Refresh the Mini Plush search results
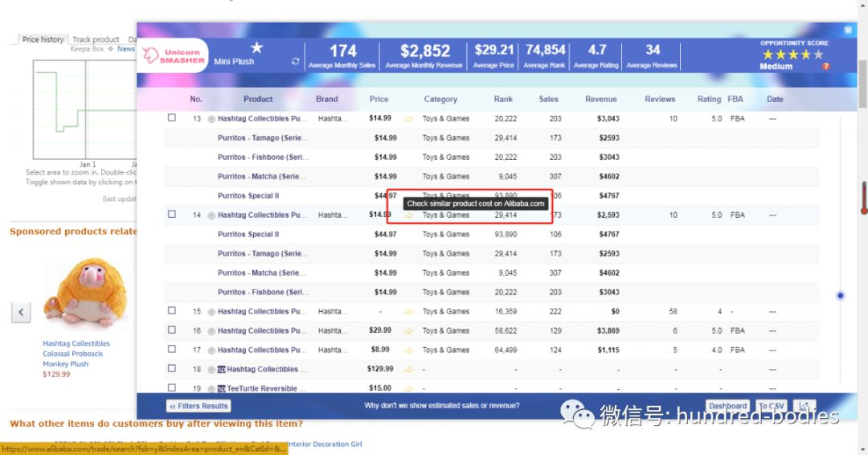The width and height of the screenshot is (868, 455). click(x=296, y=61)
